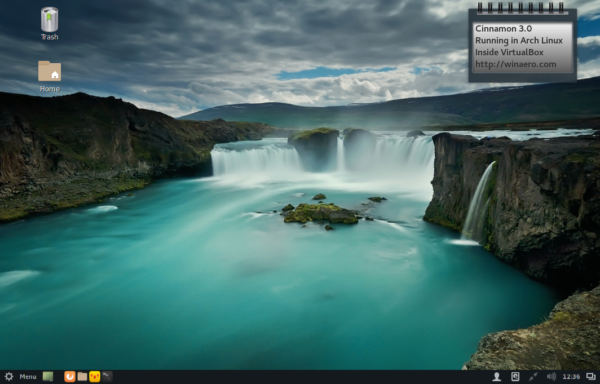This screenshot has width=600, height=384.
Task: Click the gear icon on the panel
Action: click(8, 377)
